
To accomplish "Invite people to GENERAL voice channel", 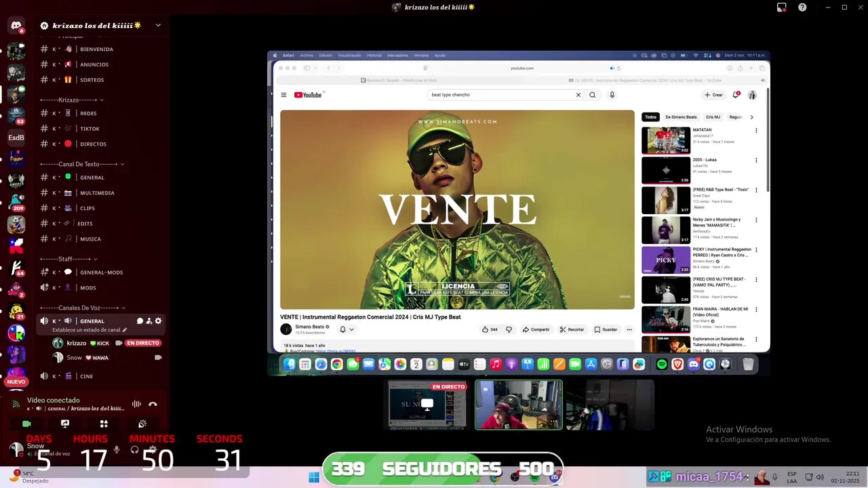I will [x=149, y=321].
